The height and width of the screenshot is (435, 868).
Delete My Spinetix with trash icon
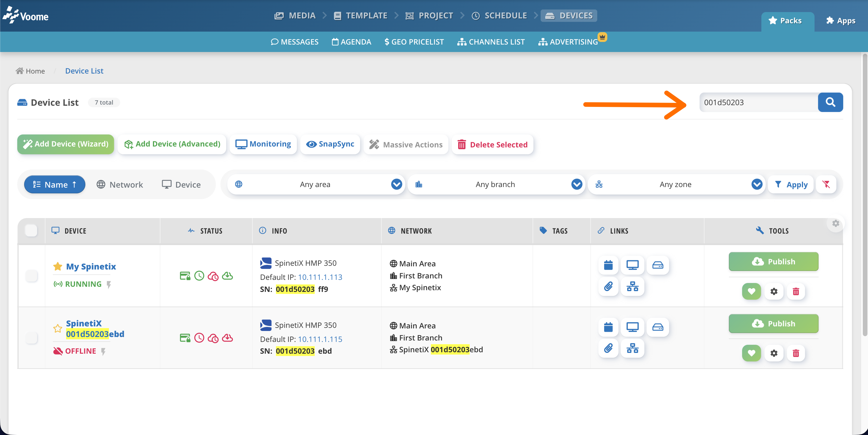796,291
